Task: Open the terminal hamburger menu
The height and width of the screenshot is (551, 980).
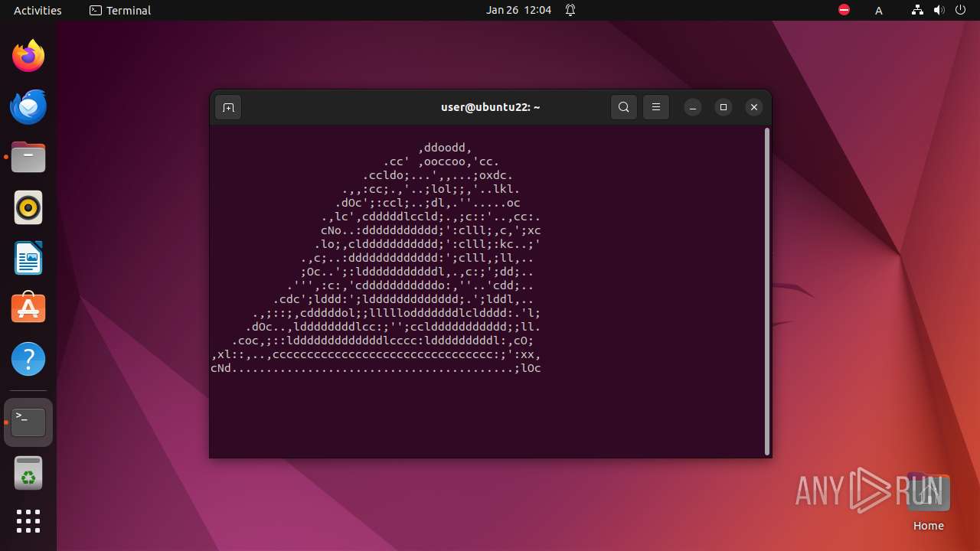Action: coord(656,107)
